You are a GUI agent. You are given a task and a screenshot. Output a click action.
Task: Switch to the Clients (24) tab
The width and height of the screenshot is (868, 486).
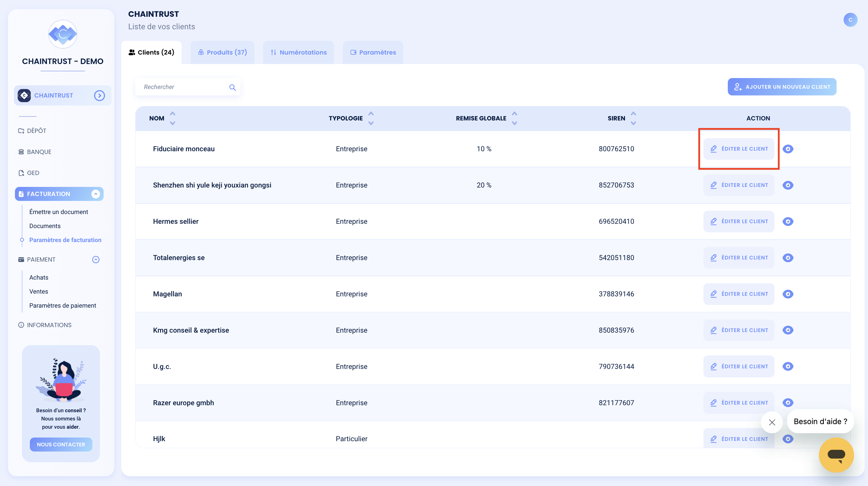151,52
